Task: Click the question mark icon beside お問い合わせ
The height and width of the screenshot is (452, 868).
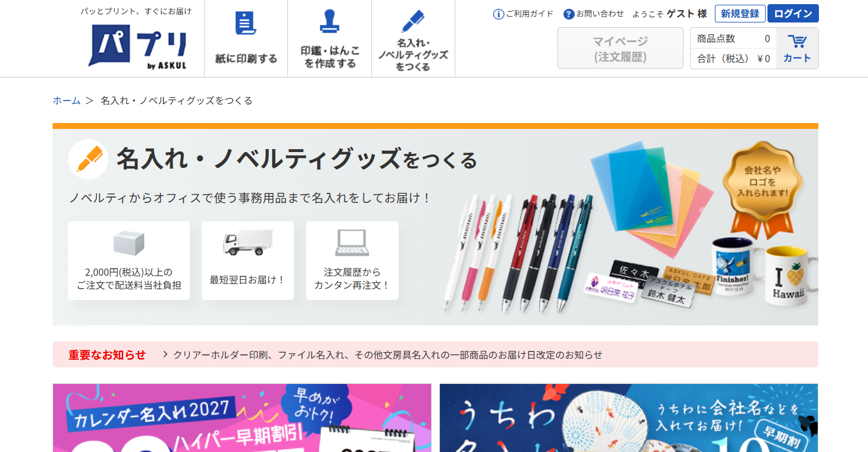Action: (569, 14)
